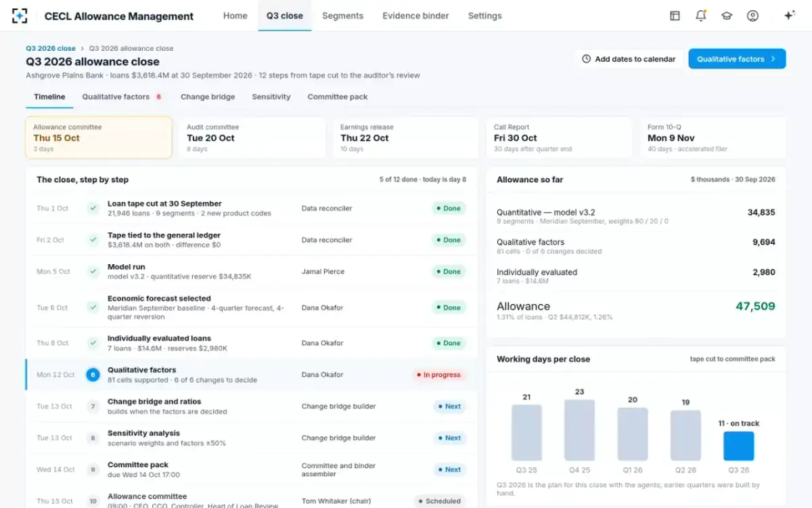Screen dimensions: 812x508
Task: Click the blue Q3 26 chart bar
Action: pyautogui.click(x=739, y=446)
